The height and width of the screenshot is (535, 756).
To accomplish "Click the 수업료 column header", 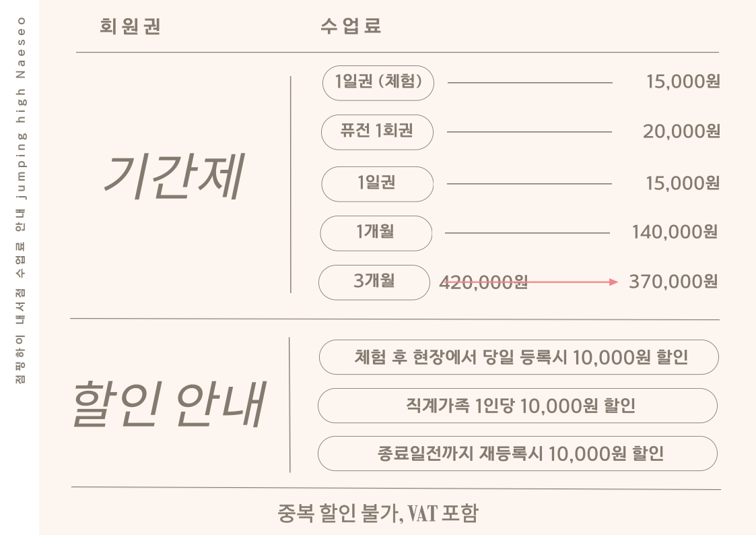I will coord(351,28).
